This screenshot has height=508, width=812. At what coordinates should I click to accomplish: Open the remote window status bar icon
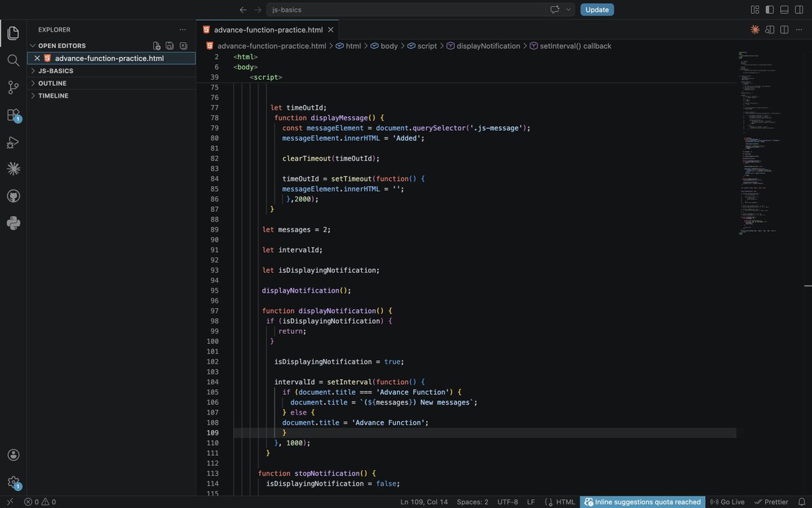(9, 502)
